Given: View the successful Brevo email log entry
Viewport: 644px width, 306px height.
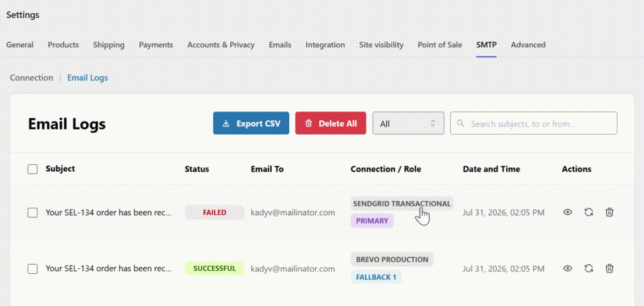Looking at the screenshot, I should (x=568, y=269).
